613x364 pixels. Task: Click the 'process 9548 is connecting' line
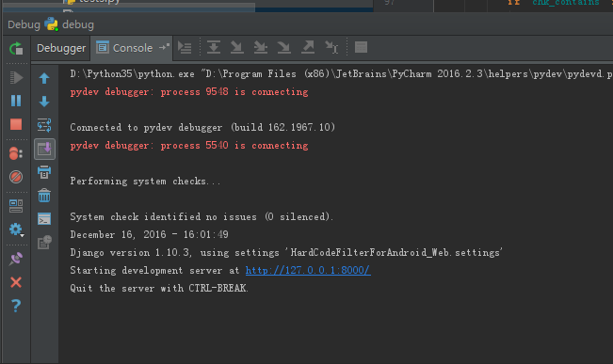pos(189,92)
